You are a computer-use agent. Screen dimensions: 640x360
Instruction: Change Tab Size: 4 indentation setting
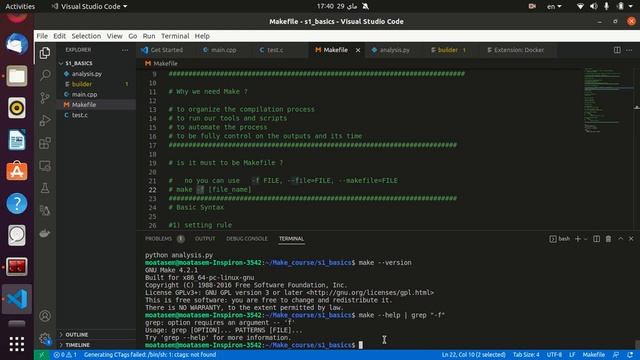tap(526, 355)
